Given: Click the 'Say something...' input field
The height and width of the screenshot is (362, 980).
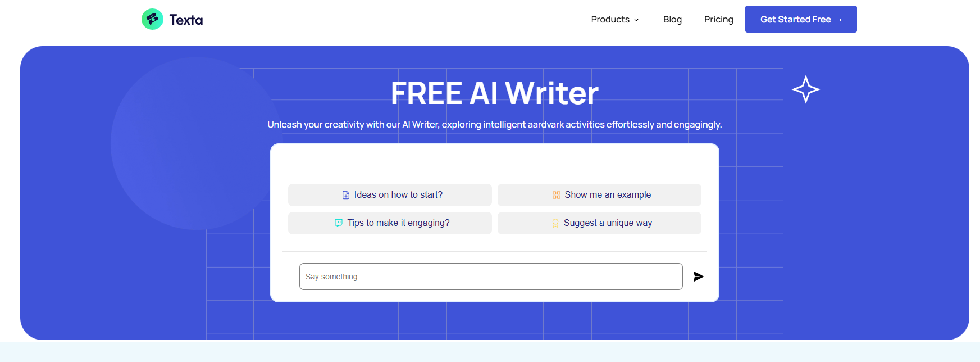Looking at the screenshot, I should pos(491,276).
